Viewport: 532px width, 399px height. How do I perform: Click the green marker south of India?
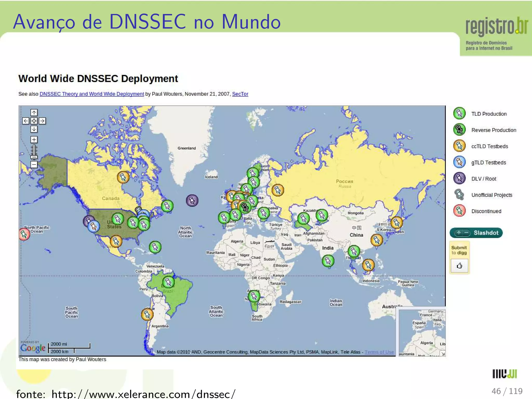click(x=328, y=261)
